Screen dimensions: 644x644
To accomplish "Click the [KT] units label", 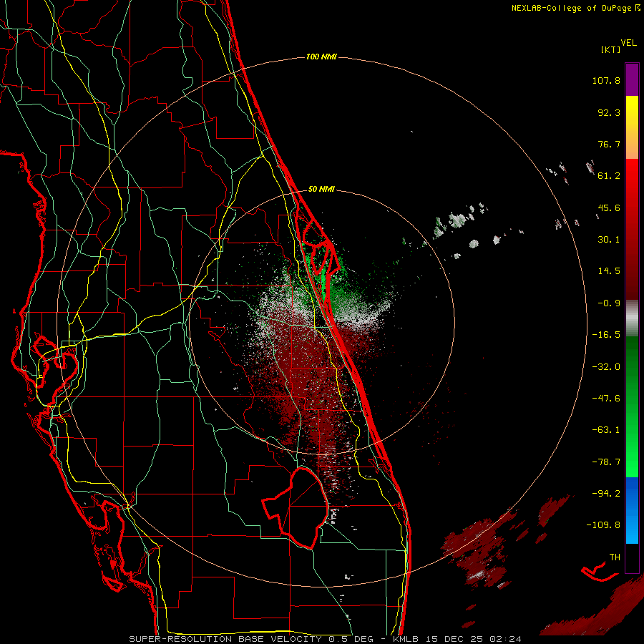I will click(611, 49).
